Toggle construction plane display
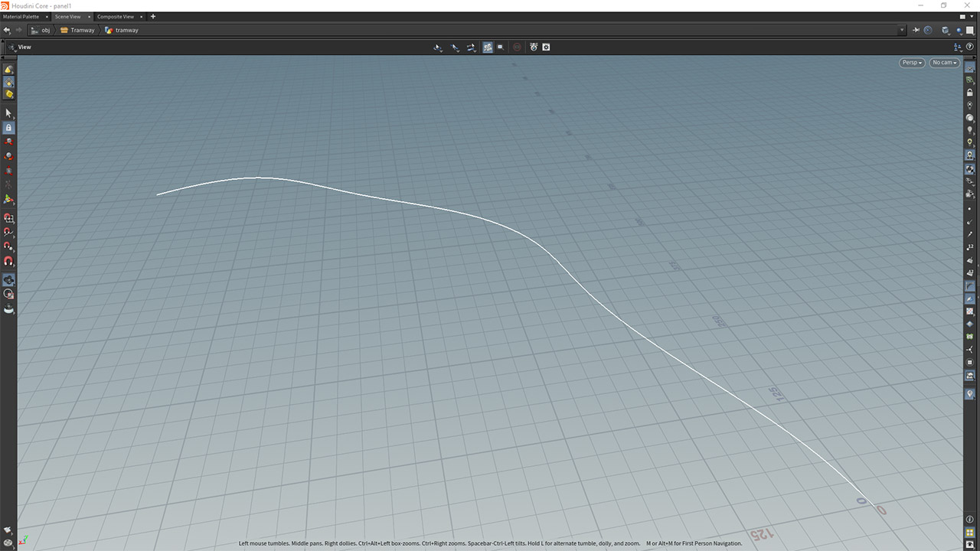The image size is (980, 551). (970, 80)
